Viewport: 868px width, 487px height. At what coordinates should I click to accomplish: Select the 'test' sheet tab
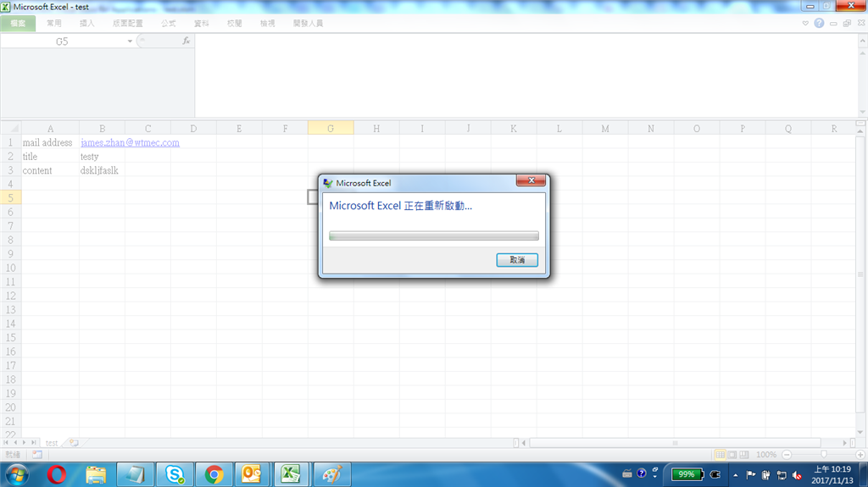52,443
